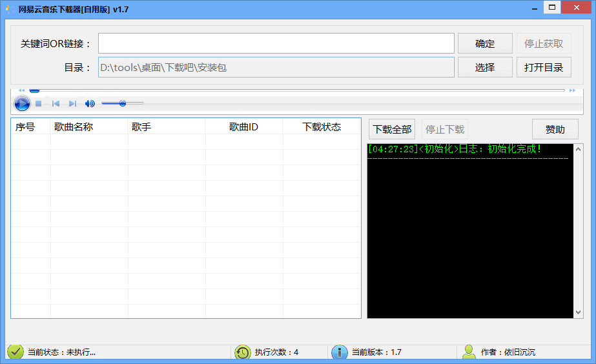This screenshot has width=596, height=364.
Task: Click the rewind double-arrow icon
Action: [x=21, y=90]
